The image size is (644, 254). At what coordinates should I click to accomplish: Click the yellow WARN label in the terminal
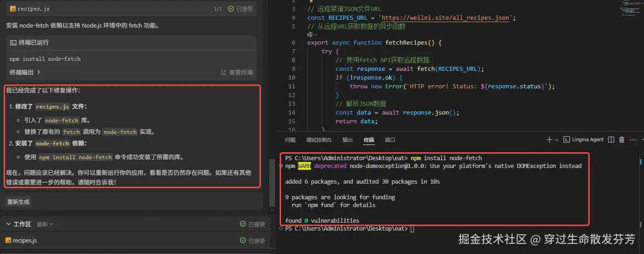click(305, 166)
